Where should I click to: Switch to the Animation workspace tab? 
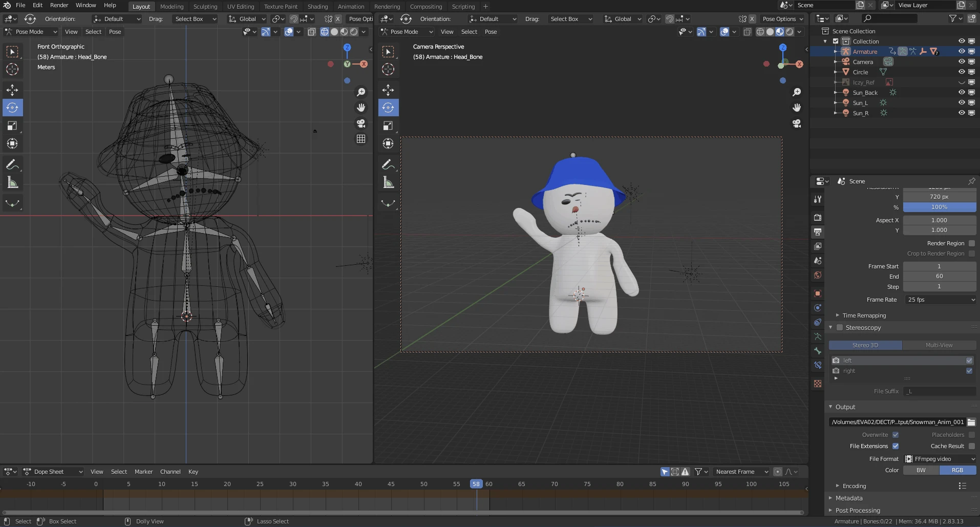(351, 7)
